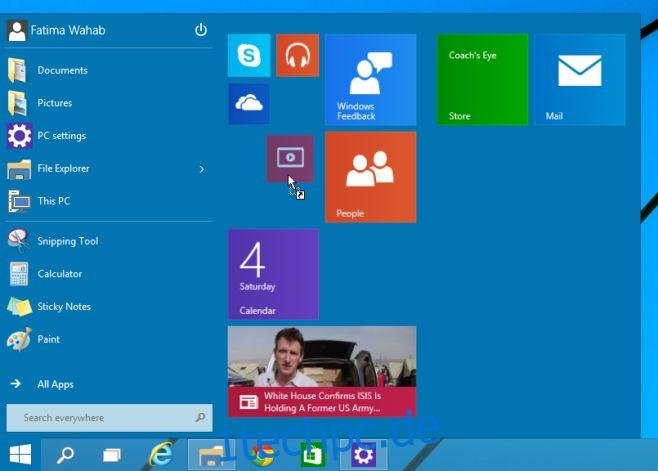Image resolution: width=658 pixels, height=471 pixels.
Task: Open the Mail tile
Action: click(x=580, y=79)
